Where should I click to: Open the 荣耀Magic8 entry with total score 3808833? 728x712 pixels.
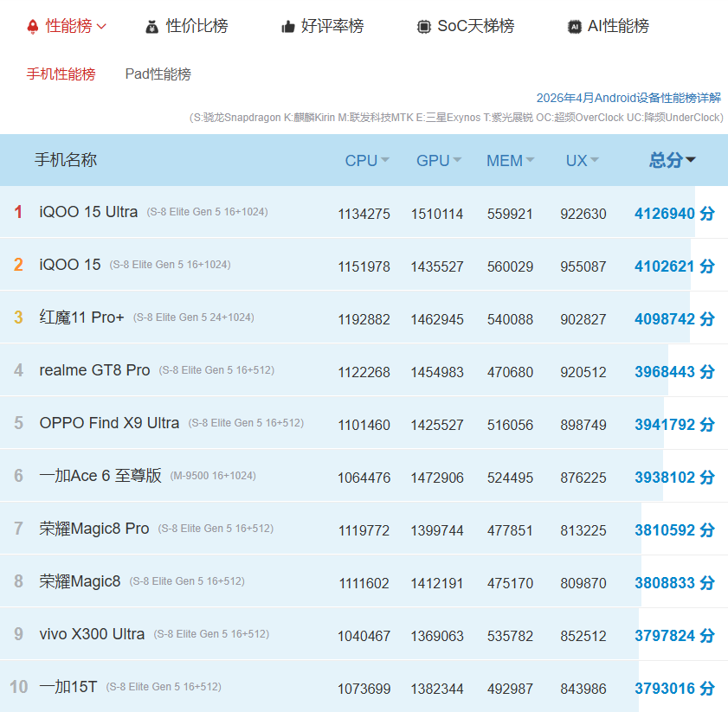[x=80, y=581]
